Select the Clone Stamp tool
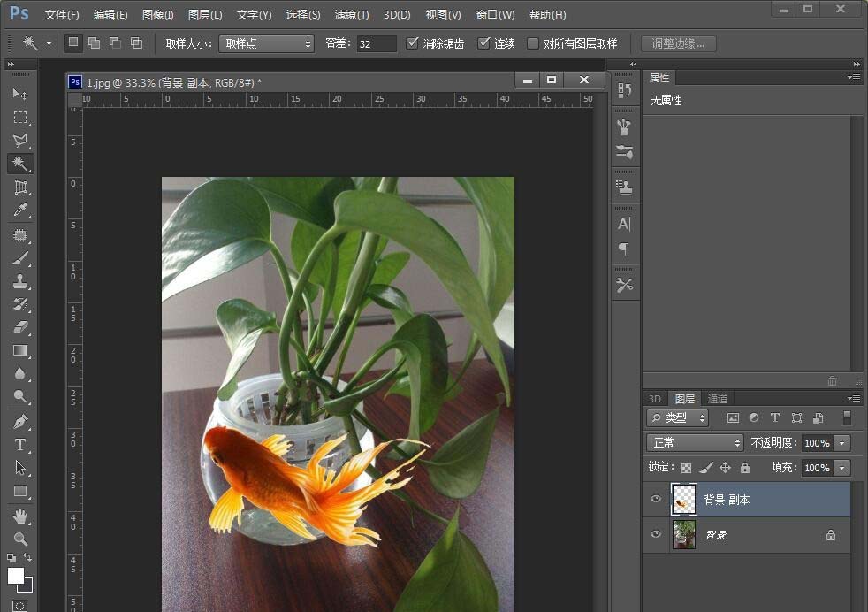 point(20,283)
